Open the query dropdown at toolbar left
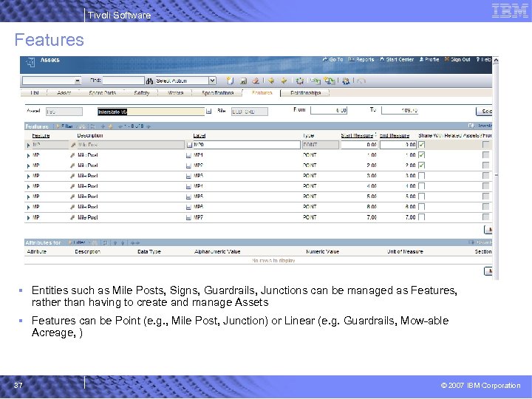 click(x=78, y=81)
